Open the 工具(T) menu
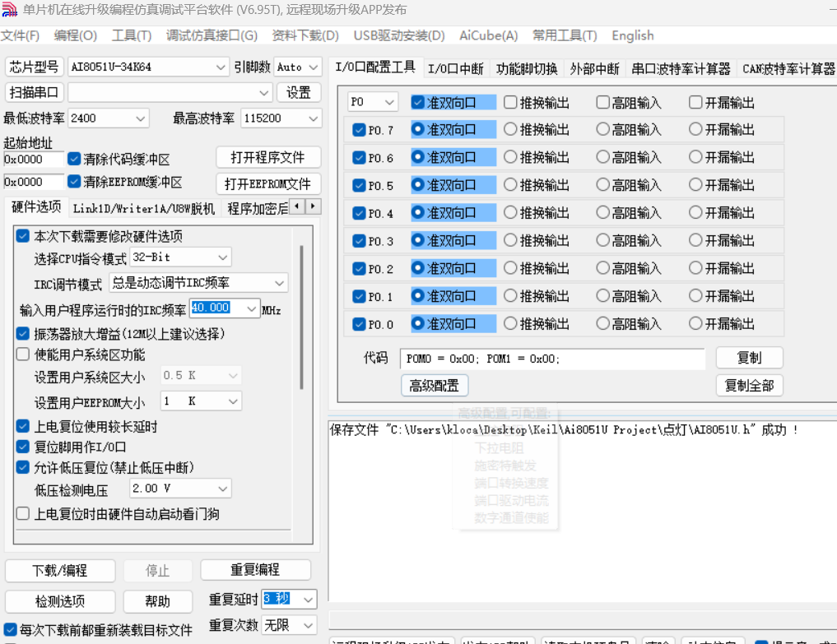The height and width of the screenshot is (644, 837). coord(132,35)
